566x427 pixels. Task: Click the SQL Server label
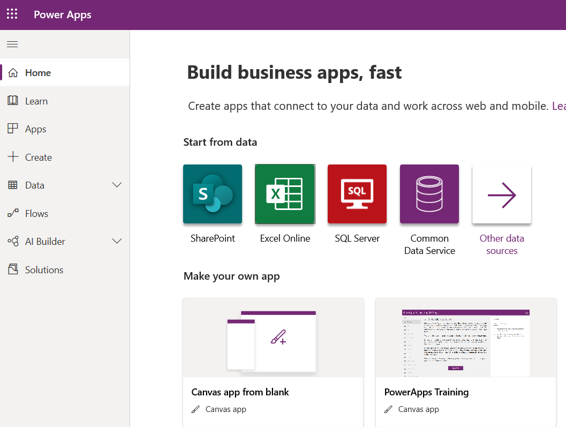pyautogui.click(x=357, y=238)
